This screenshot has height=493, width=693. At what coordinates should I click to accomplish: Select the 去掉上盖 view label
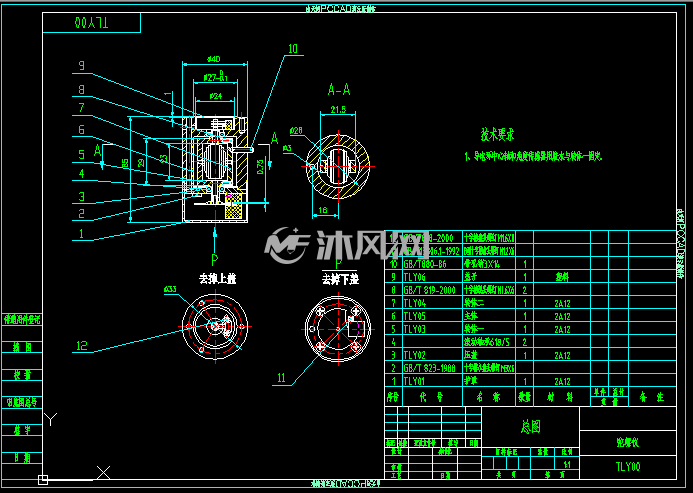217,279
